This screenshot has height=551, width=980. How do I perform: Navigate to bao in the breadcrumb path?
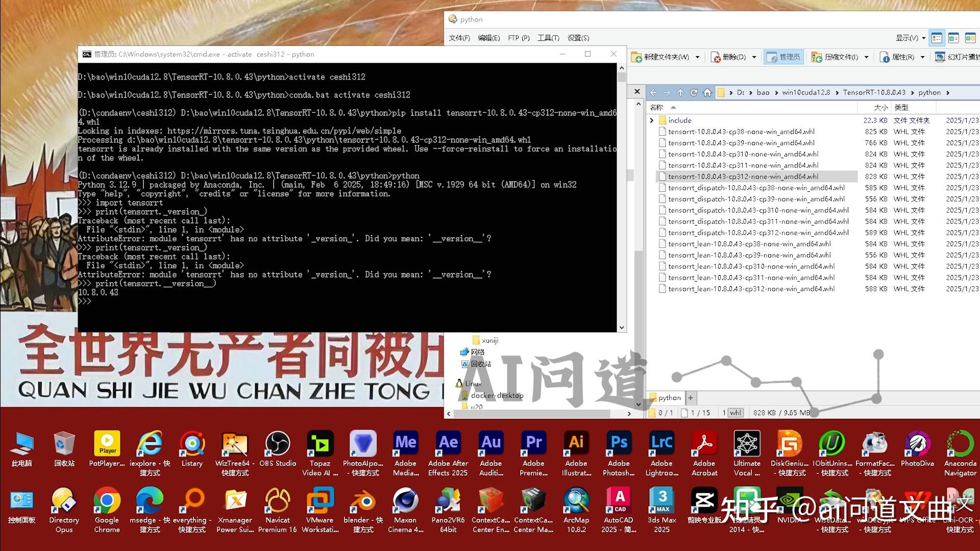[x=763, y=92]
